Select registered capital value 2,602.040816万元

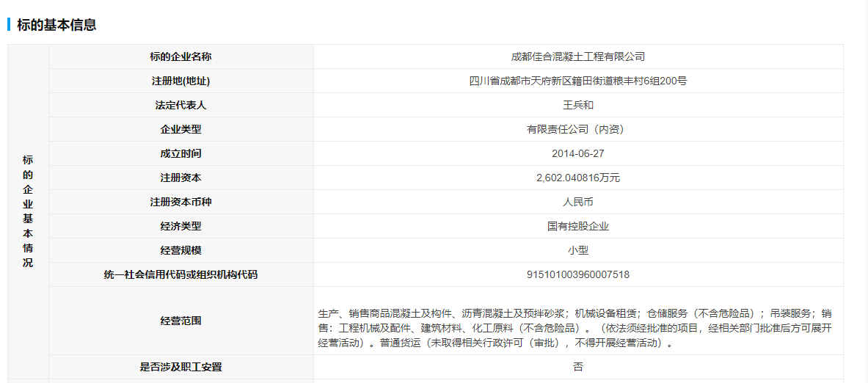click(577, 178)
